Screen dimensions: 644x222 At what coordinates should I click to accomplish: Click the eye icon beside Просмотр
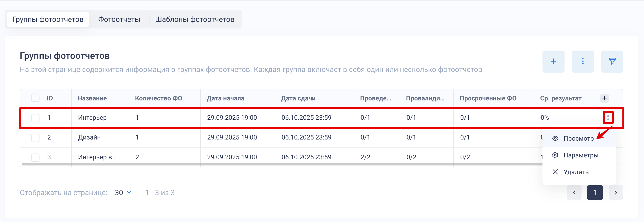tap(555, 138)
